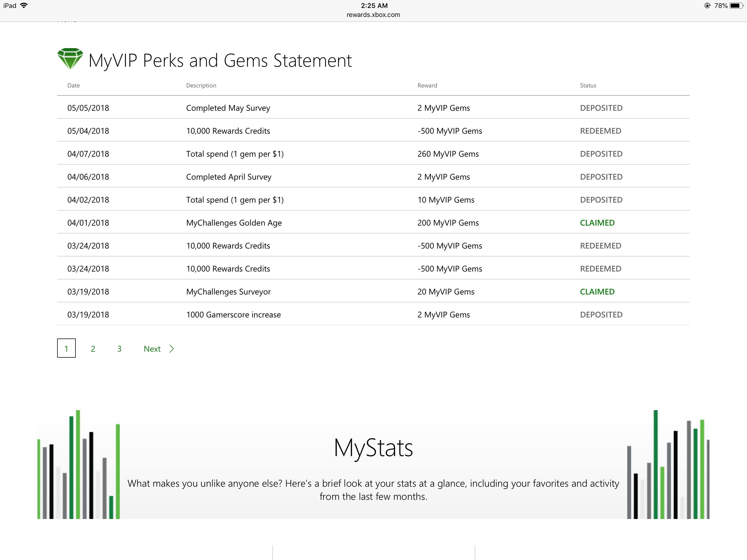Screen dimensions: 747x560
Task: Toggle the CLAIMED status on 04/01/2018
Action: 596,222
